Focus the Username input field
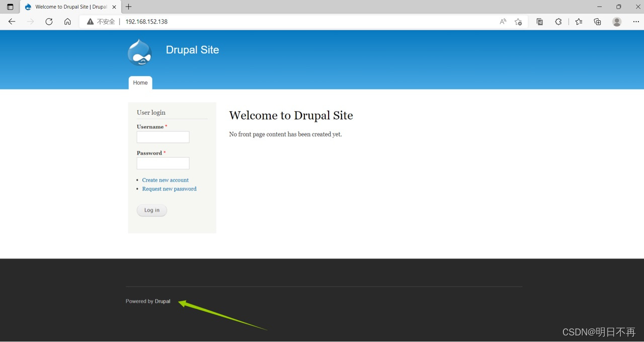This screenshot has height=342, width=644. coord(163,137)
